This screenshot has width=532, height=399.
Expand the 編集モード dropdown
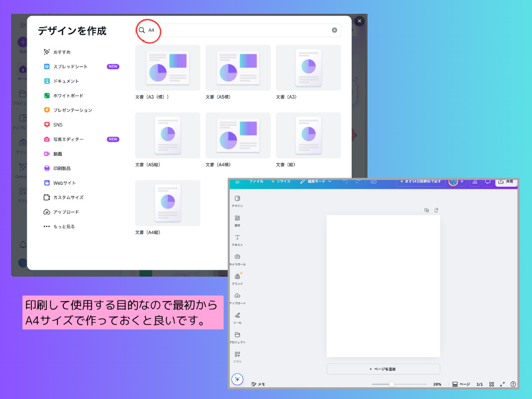tap(315, 181)
